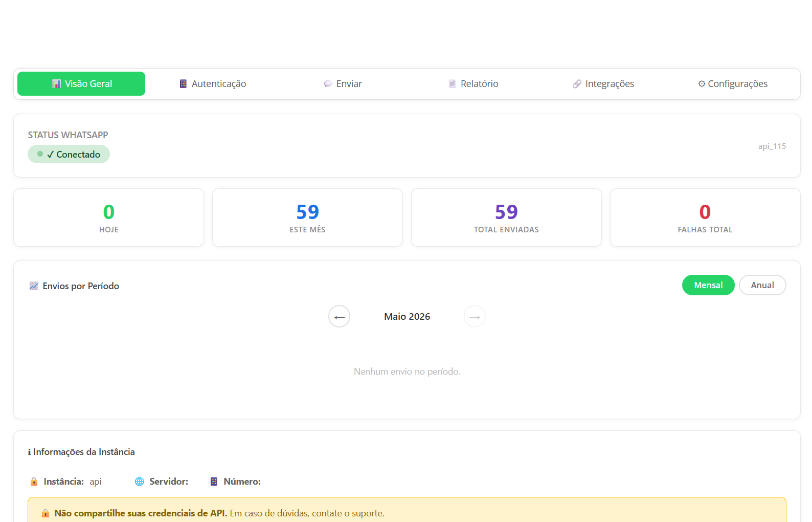
Task: Click the Informações da Instância heading
Action: 81,452
